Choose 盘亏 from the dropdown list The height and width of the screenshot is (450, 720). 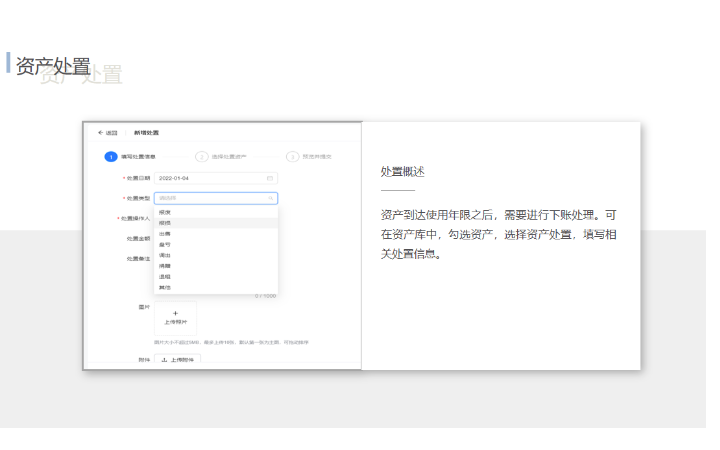(165, 244)
